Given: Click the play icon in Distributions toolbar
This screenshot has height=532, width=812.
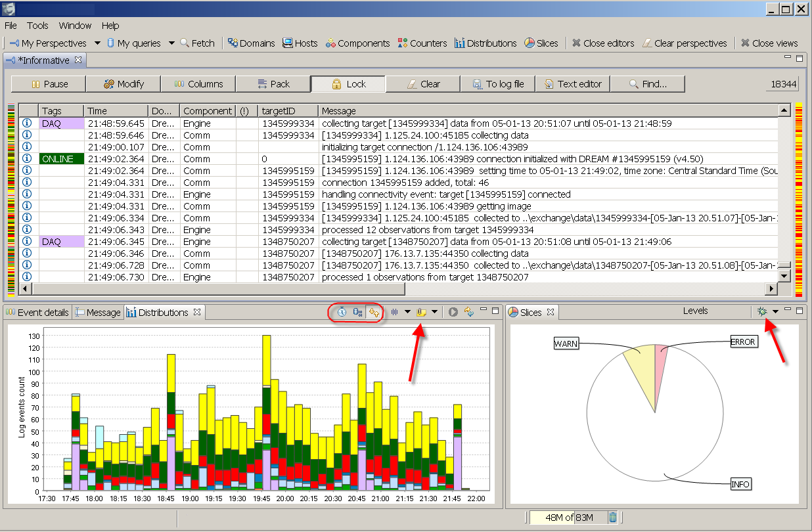Looking at the screenshot, I should click(453, 313).
